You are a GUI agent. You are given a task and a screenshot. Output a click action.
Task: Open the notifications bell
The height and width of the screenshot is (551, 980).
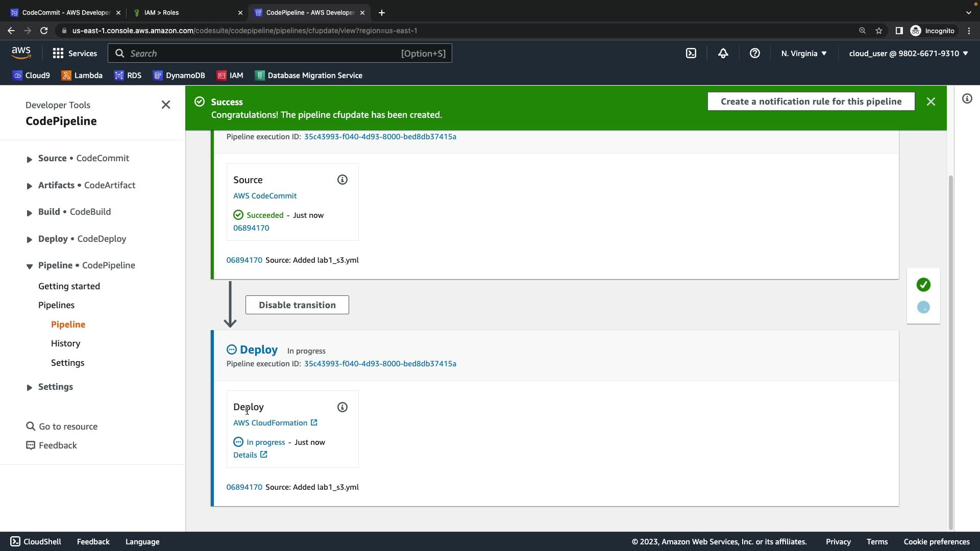pos(723,54)
